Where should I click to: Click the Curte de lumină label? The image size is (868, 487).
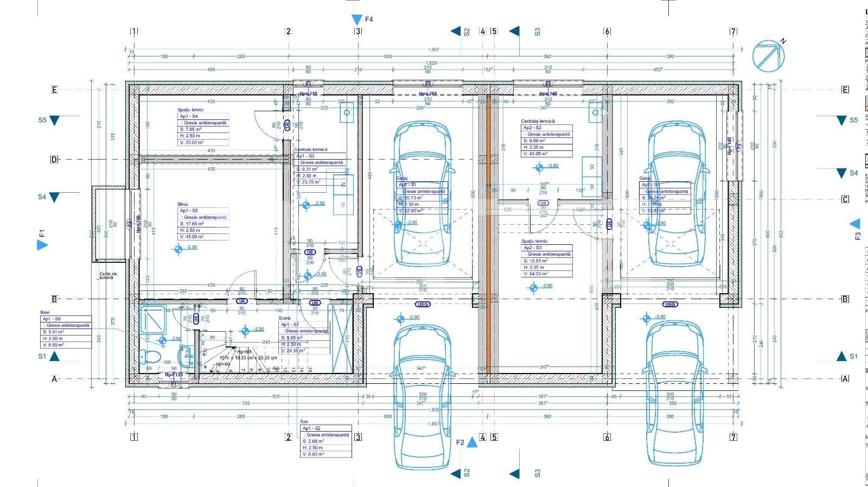tap(108, 276)
